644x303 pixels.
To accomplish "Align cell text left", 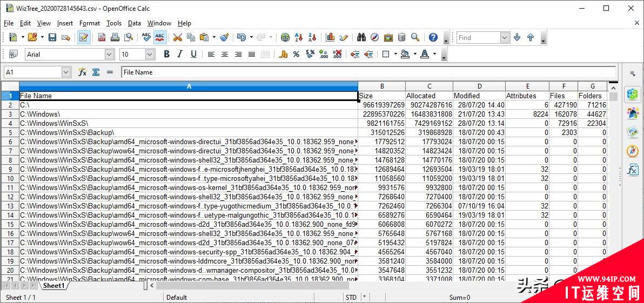I will (x=211, y=54).
